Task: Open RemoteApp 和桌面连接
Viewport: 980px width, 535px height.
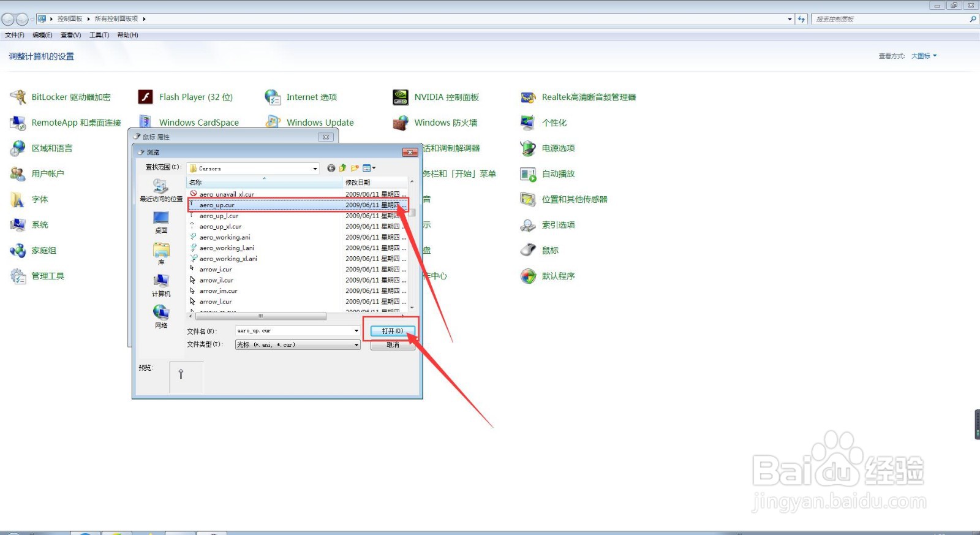Action: tap(66, 123)
